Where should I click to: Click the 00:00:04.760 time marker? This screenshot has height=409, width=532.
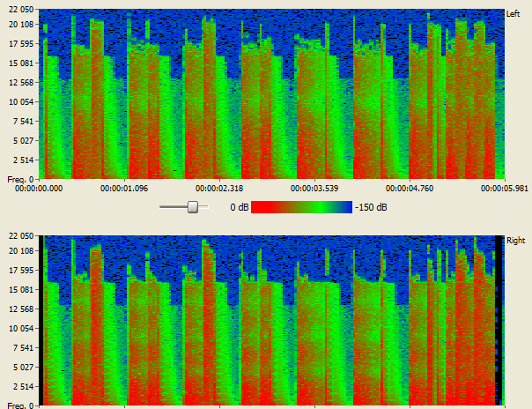[409, 187]
